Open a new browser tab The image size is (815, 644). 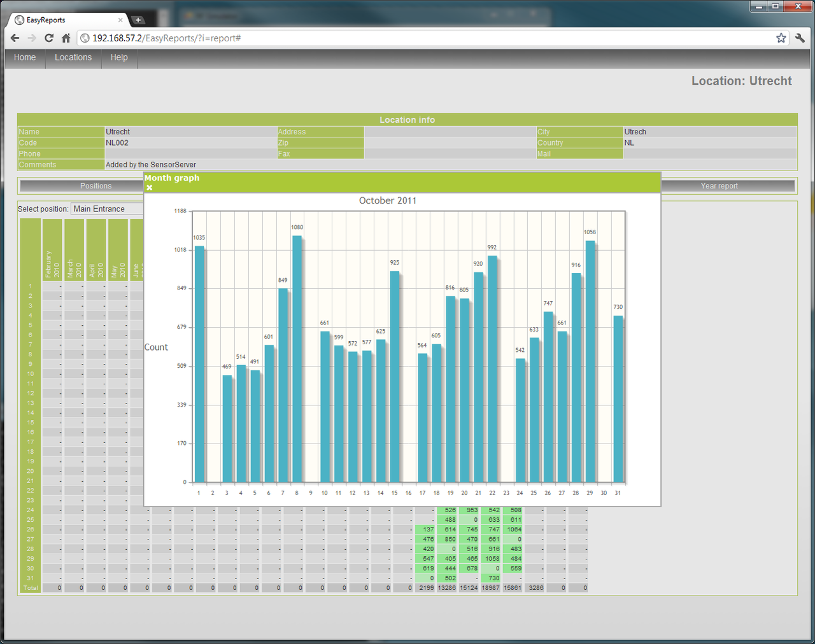(138, 20)
